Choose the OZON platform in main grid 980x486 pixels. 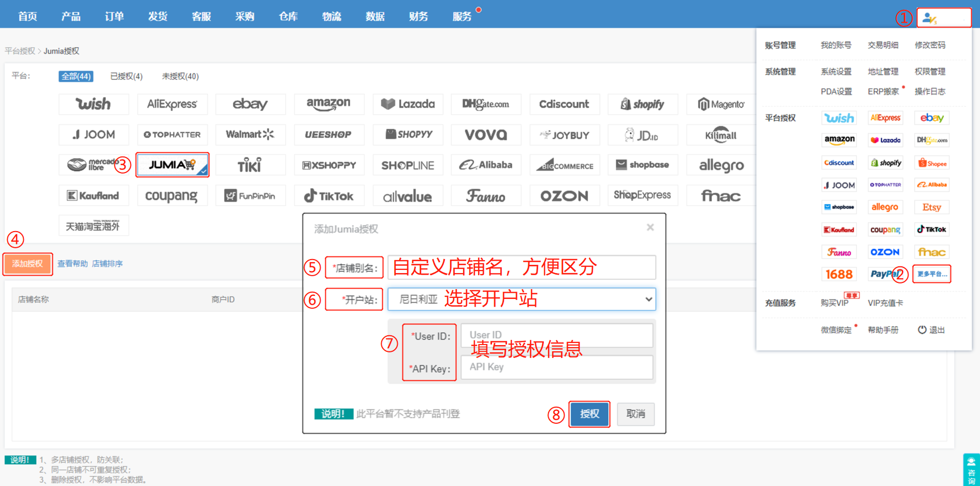[565, 196]
